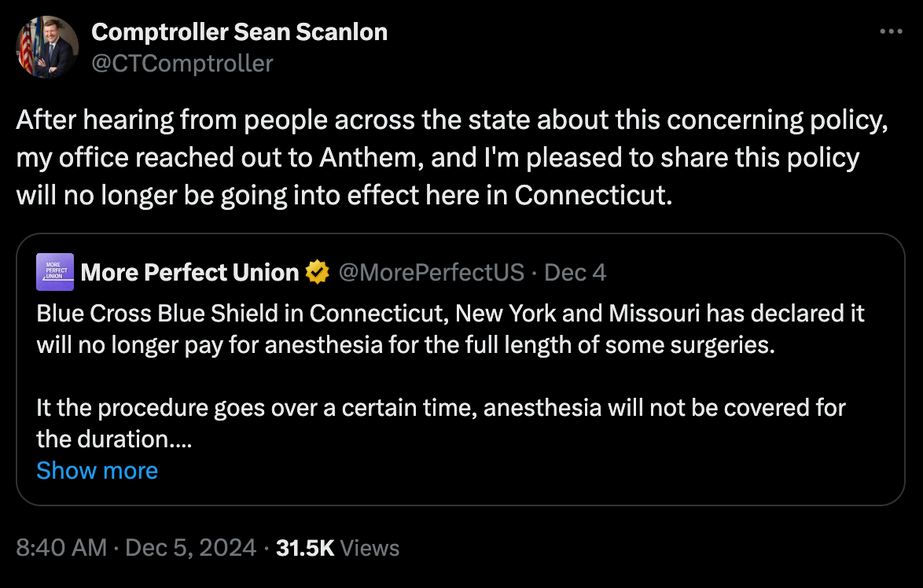923x588 pixels.
Task: Click the word Anthem in the main post
Action: point(363,157)
